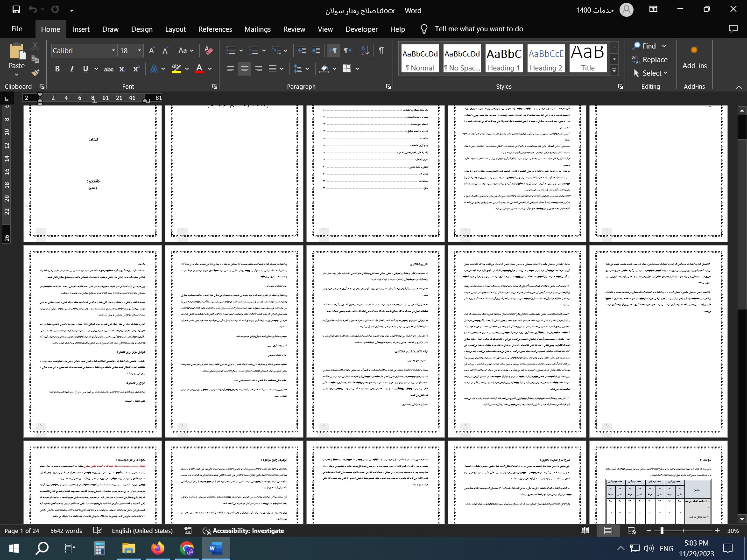Image resolution: width=747 pixels, height=560 pixels.
Task: Switch to the Layout tab
Action: point(175,29)
